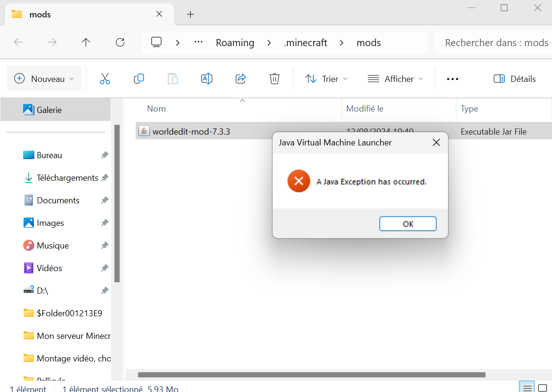The width and height of the screenshot is (552, 392).
Task: Unpin Téléchargements using its pin icon
Action: point(105,178)
